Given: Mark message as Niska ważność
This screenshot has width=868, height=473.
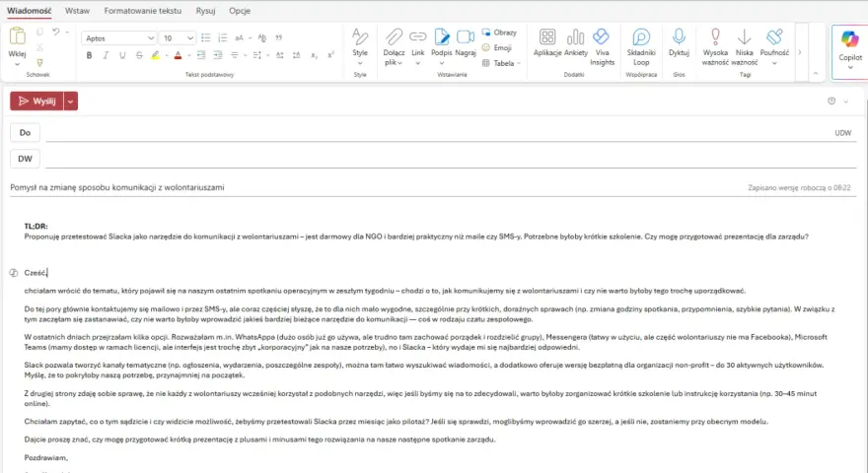Looking at the screenshot, I should point(745,46).
